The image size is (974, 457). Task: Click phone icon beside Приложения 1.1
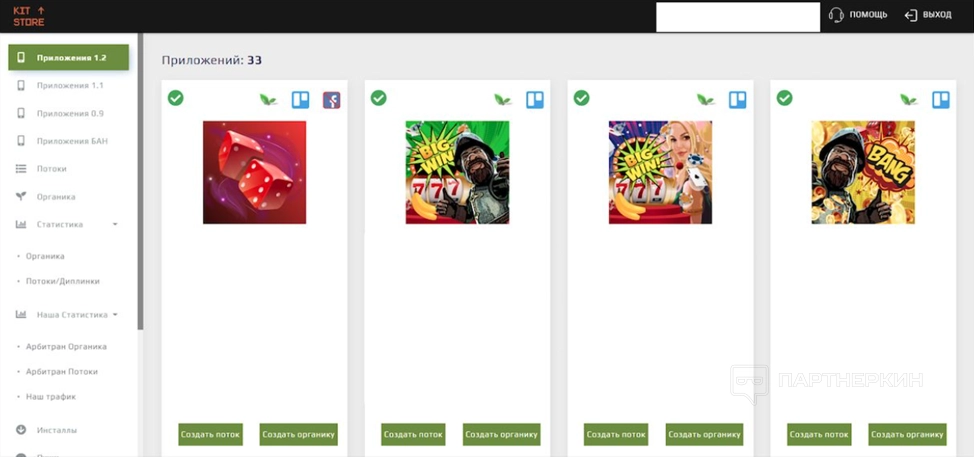tap(21, 86)
